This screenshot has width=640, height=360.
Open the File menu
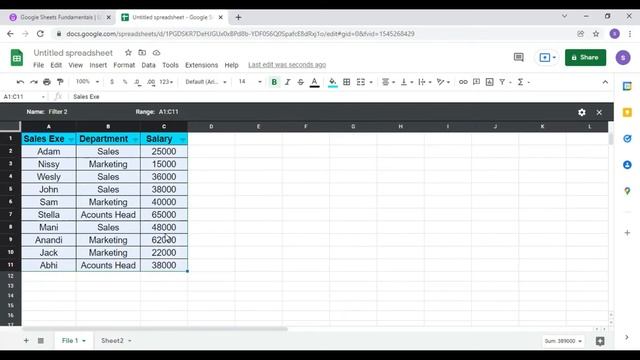[x=38, y=65]
